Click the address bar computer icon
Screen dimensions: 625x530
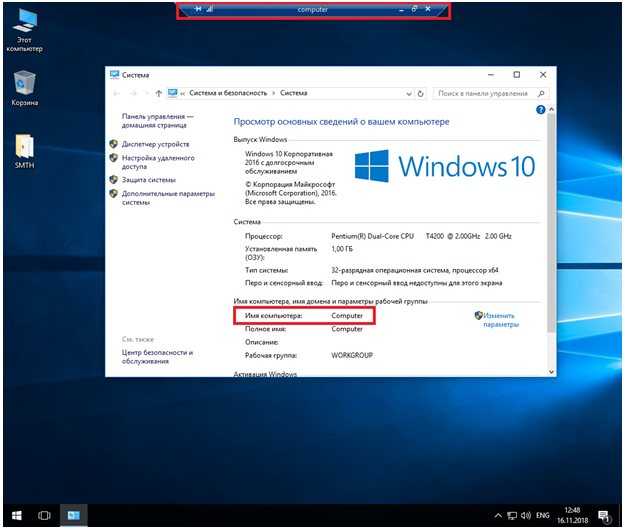tap(172, 93)
